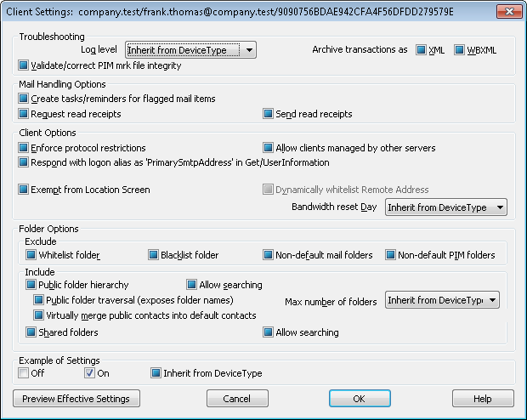Check the Whitelist folder exclude option
Viewport: 527px width, 420px height.
(x=31, y=255)
